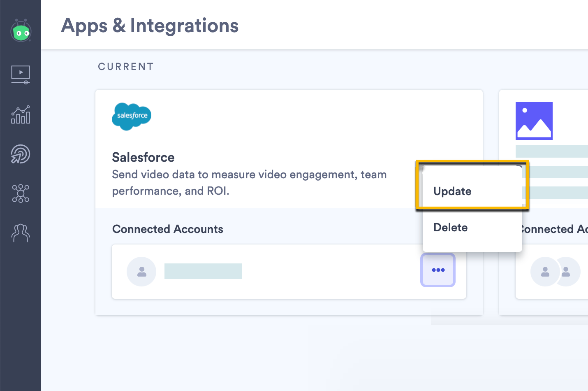Click the front avatar in the second card
The image size is (588, 391).
545,272
